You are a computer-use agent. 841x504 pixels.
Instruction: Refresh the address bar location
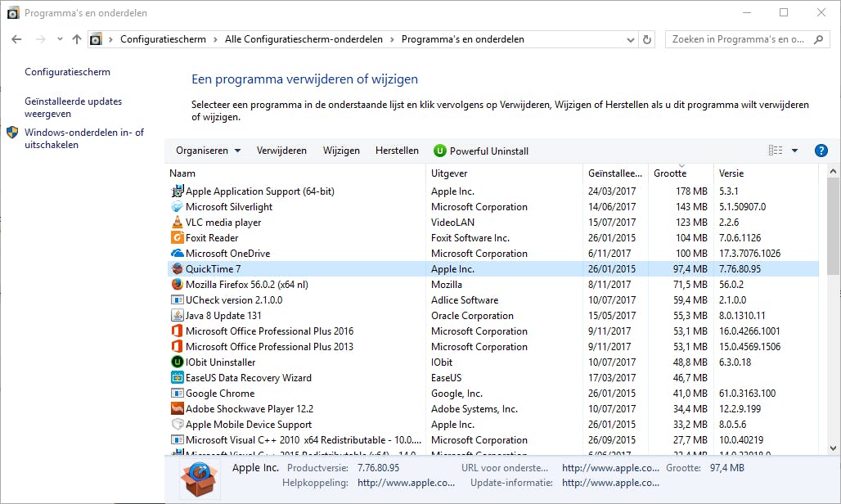[x=647, y=39]
